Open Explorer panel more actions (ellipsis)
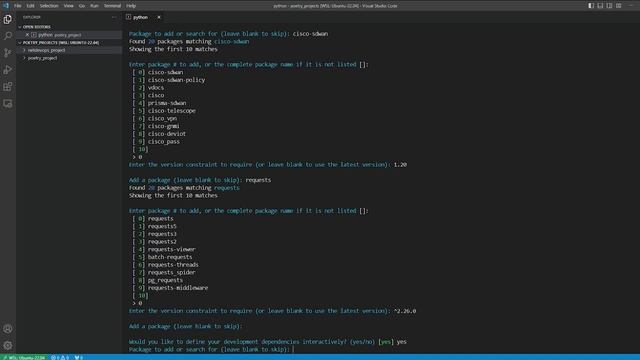Image resolution: width=640 pixels, height=360 pixels. point(114,17)
